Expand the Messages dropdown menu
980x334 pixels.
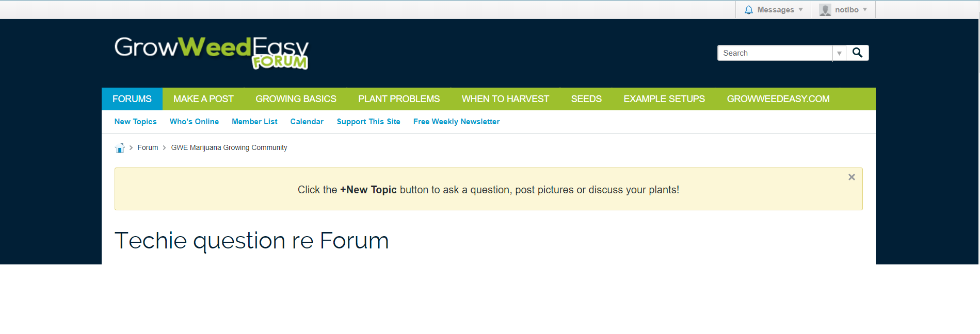coord(800,10)
